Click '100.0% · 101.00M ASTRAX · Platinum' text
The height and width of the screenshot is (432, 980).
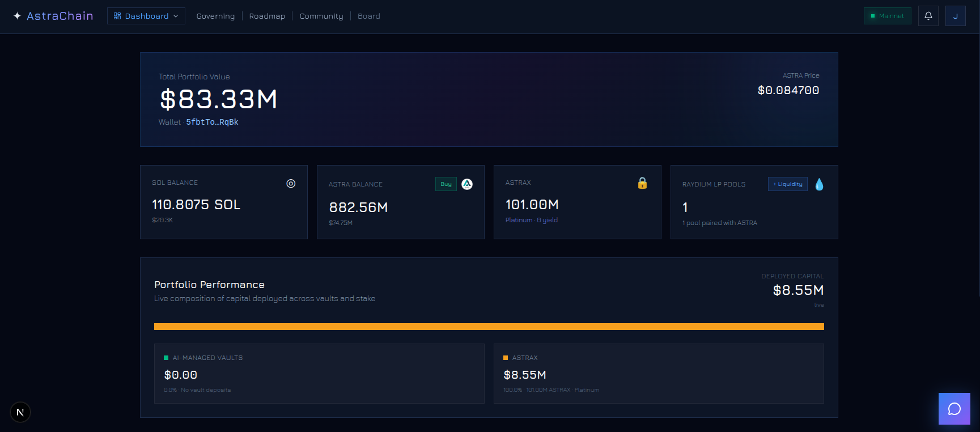(x=551, y=390)
